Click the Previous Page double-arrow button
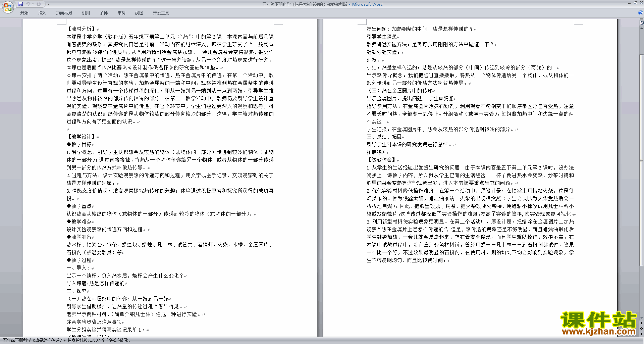Image resolution: width=644 pixels, height=344 pixels. click(x=641, y=323)
